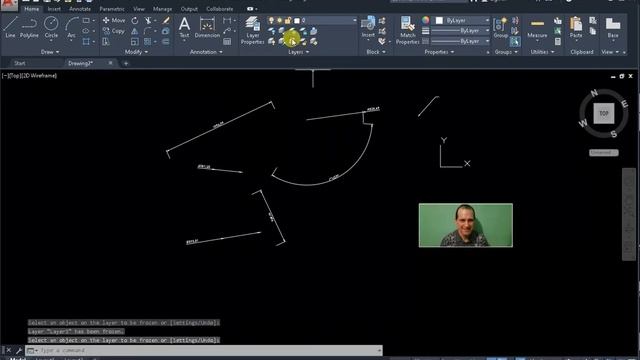Select the Circle tool
The image size is (640, 360).
[x=51, y=28]
